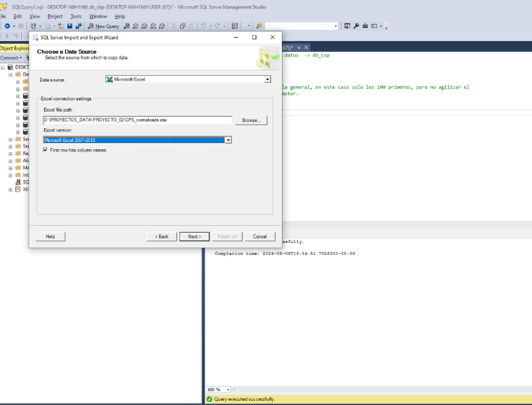The height and width of the screenshot is (405, 532).
Task: Click the Object Explorer panel tab
Action: point(14,48)
